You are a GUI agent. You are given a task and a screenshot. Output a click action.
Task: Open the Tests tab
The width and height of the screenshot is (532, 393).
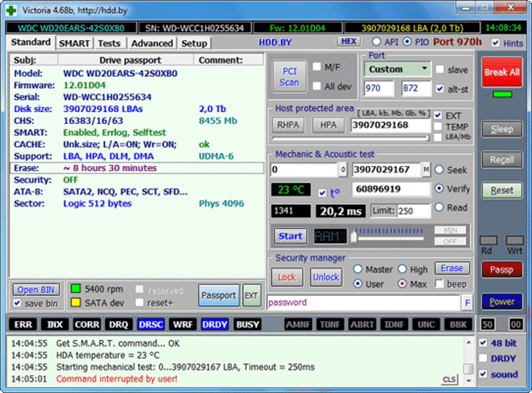[x=109, y=43]
